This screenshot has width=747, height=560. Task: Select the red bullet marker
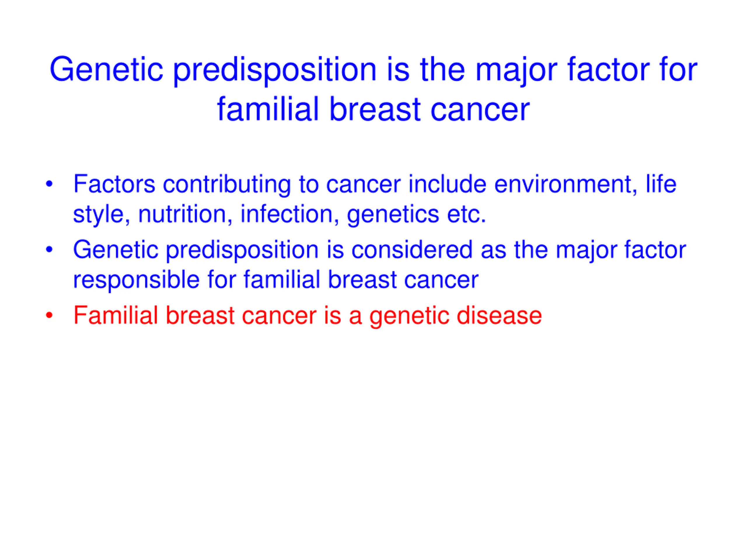coord(49,315)
